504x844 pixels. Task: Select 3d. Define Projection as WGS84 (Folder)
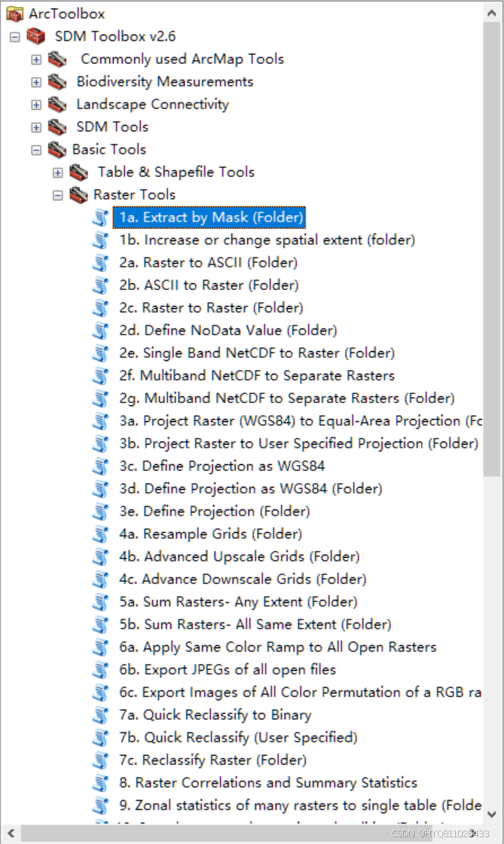[251, 489]
